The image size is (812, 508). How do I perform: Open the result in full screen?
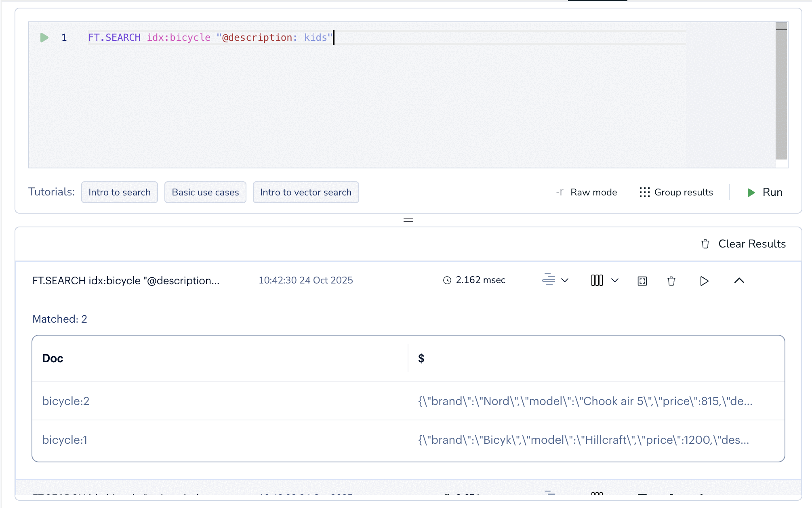click(x=642, y=281)
